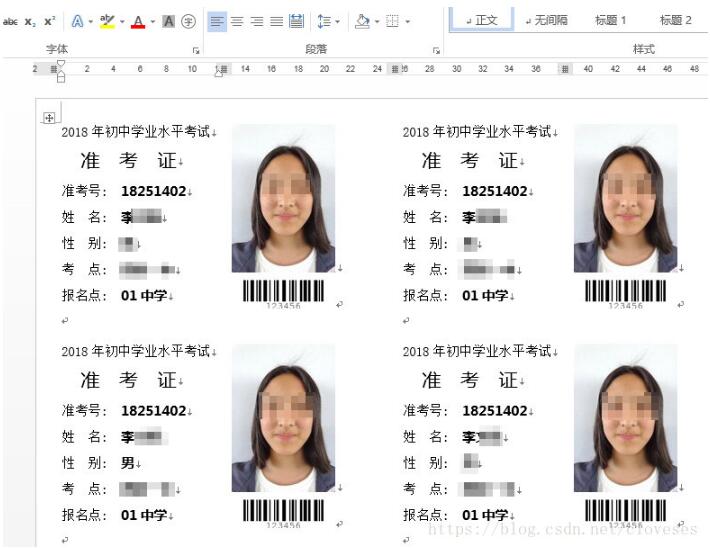Open the line spacing dropdown
The image size is (710, 548).
pos(328,21)
